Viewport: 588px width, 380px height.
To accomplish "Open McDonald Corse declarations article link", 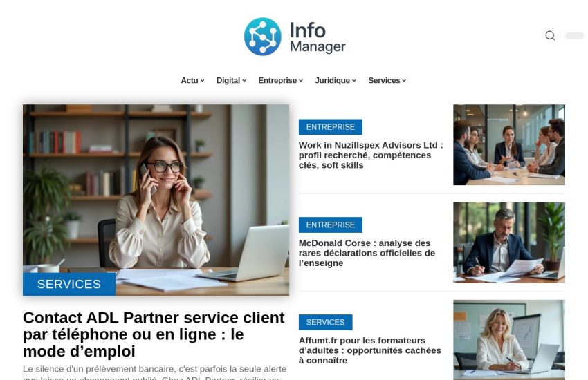I will click(x=367, y=253).
